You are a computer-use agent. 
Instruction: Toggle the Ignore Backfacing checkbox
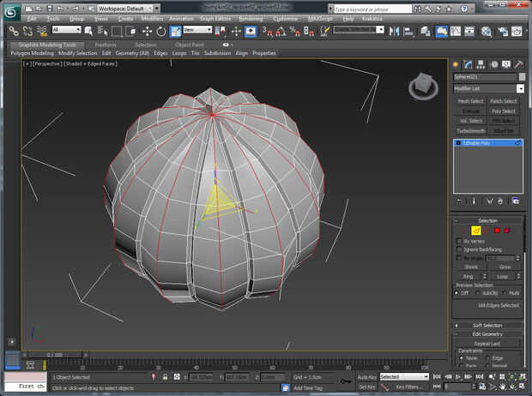click(x=459, y=249)
